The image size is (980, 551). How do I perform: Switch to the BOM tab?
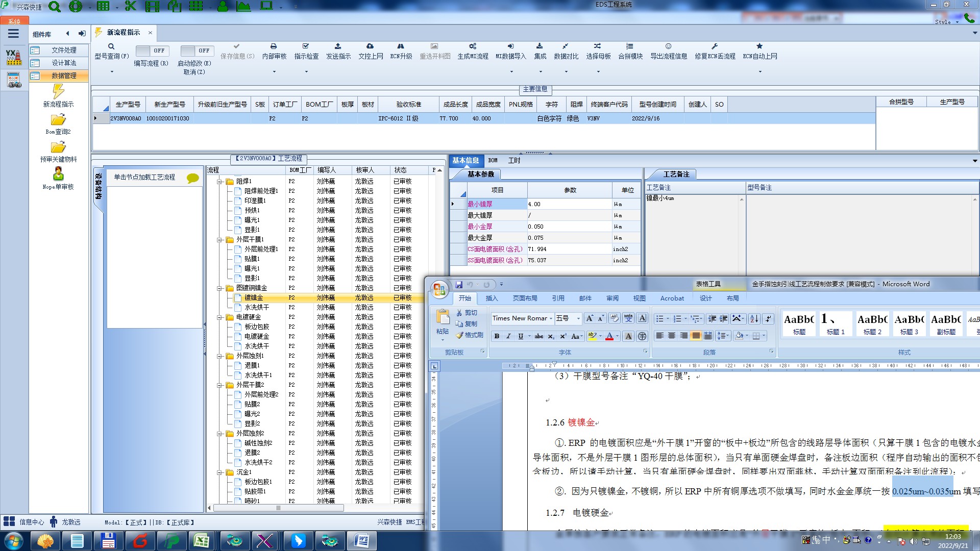click(493, 161)
